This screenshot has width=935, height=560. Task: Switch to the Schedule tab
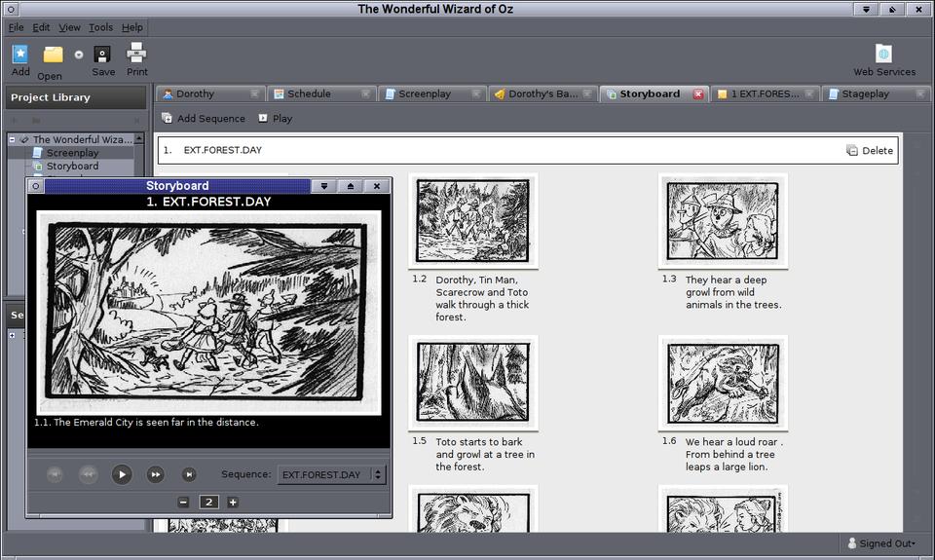(x=309, y=93)
